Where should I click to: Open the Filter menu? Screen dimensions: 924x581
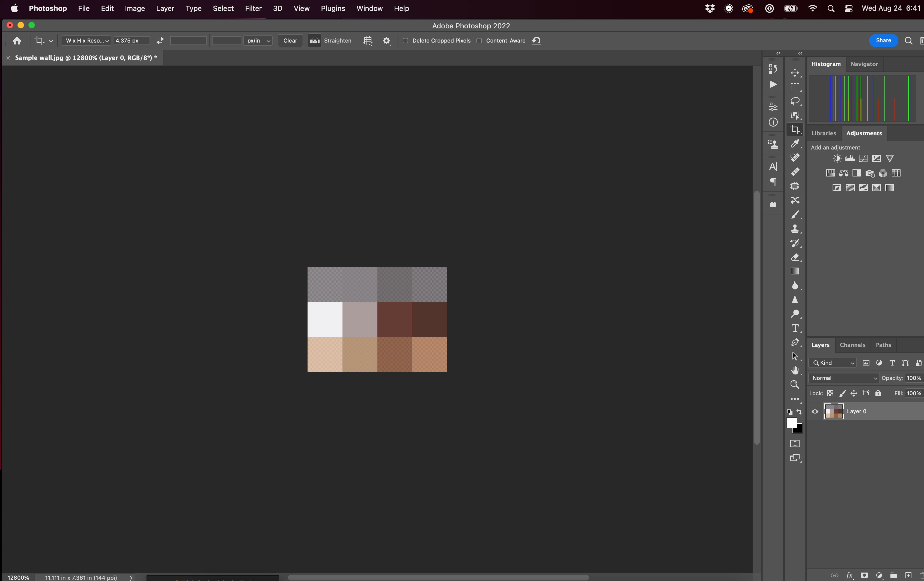pyautogui.click(x=253, y=8)
